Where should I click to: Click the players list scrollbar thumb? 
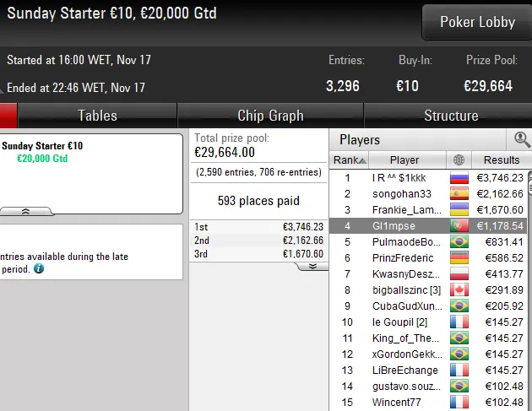pos(530,188)
